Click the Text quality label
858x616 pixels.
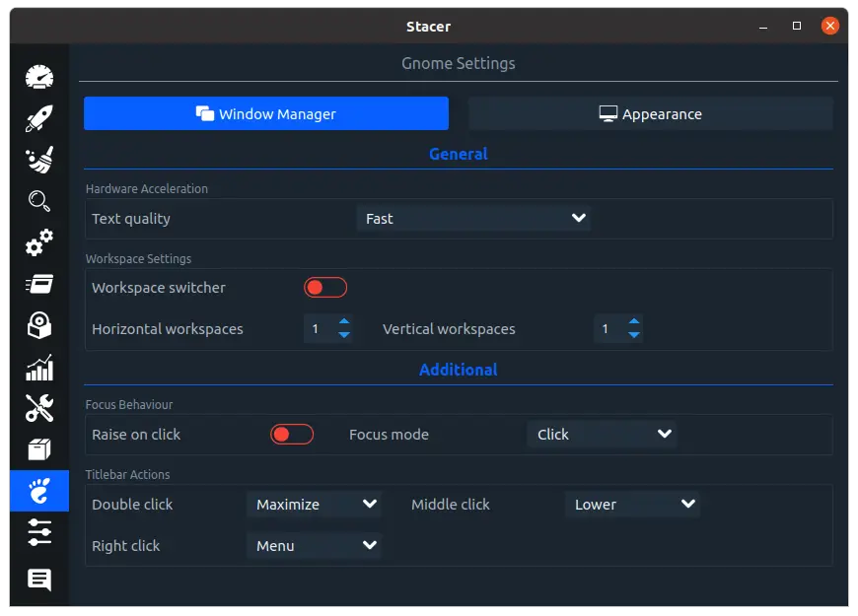tap(131, 219)
